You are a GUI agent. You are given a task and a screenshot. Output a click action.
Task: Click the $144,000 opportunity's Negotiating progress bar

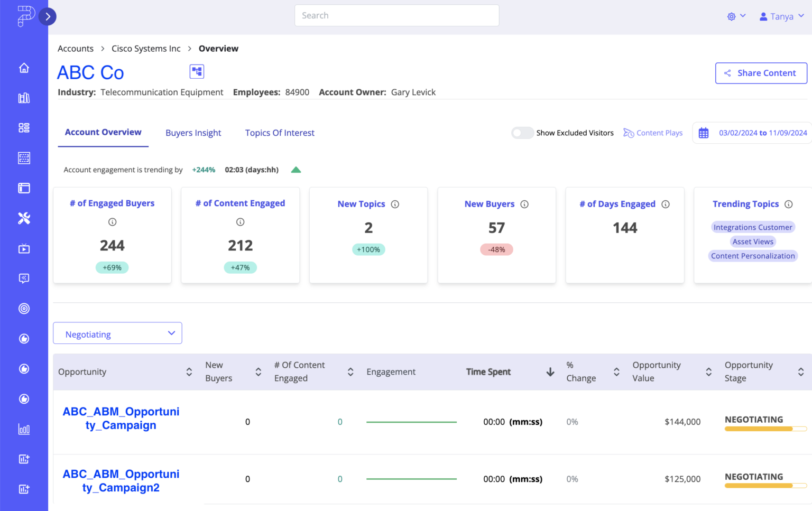tap(765, 429)
